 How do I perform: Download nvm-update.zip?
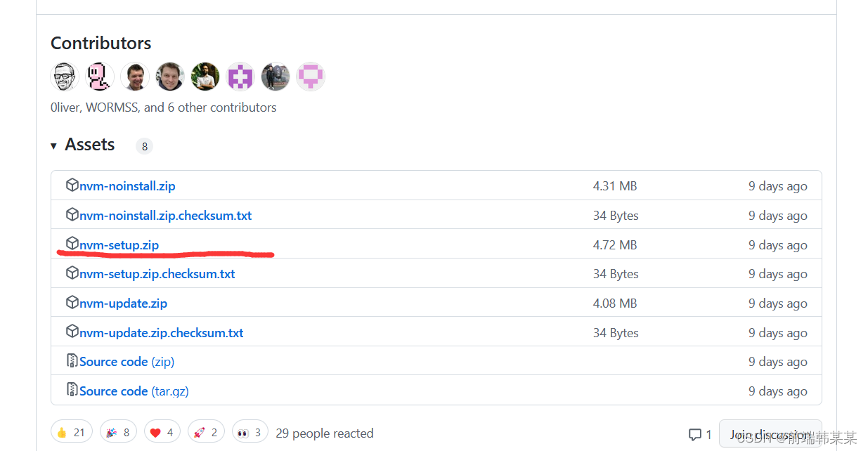[123, 303]
